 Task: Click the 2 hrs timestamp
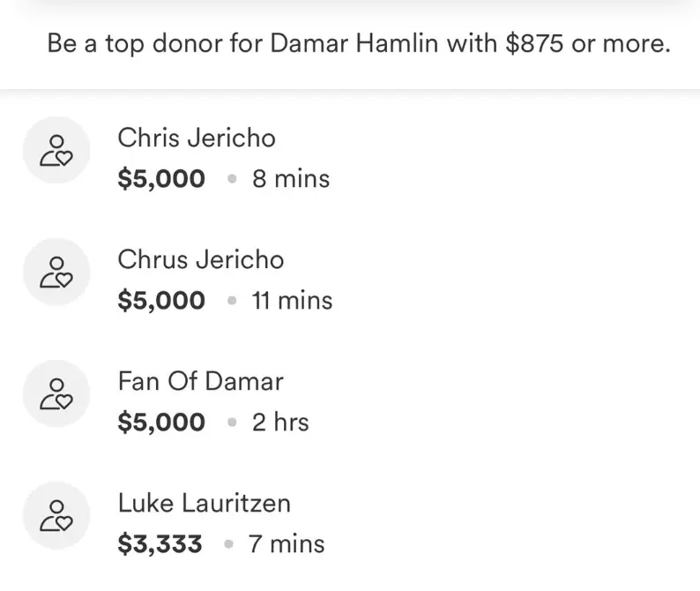pyautogui.click(x=280, y=423)
